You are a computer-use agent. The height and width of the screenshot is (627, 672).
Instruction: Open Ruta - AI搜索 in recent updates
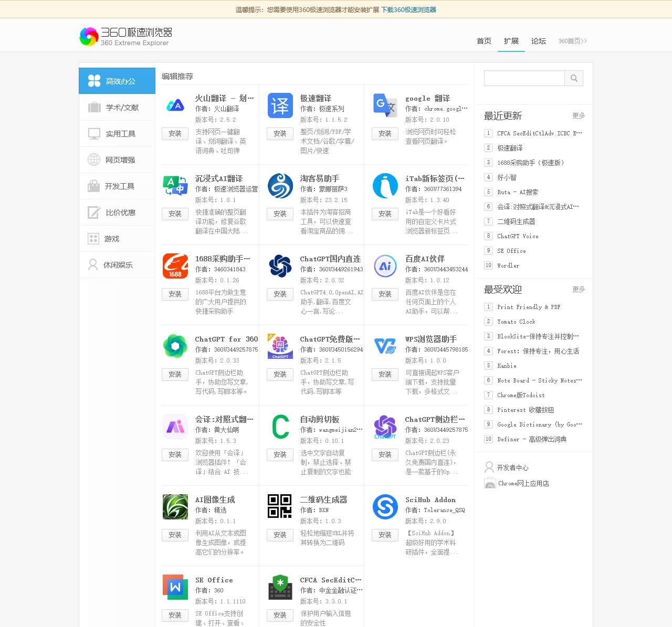coord(518,192)
